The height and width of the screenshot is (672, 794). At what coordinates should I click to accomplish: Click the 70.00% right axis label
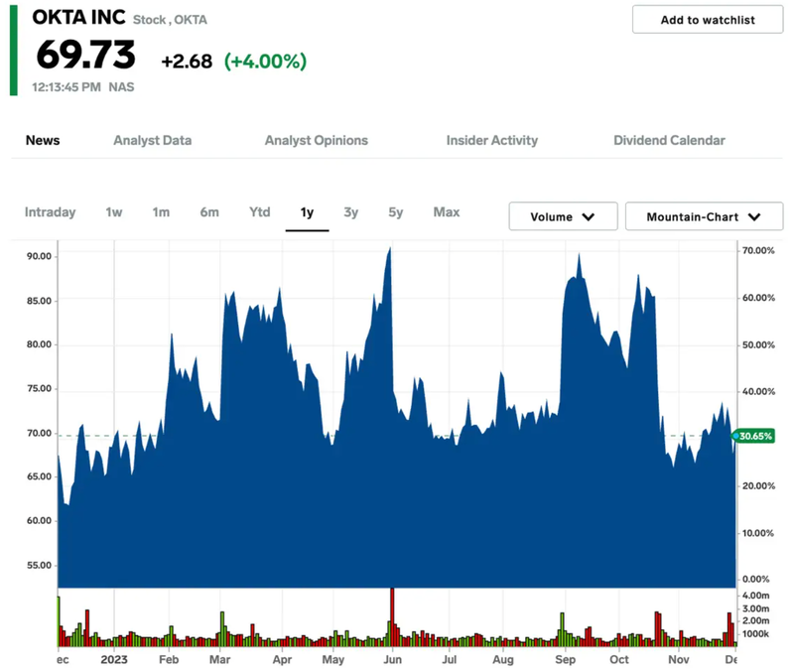pos(758,251)
